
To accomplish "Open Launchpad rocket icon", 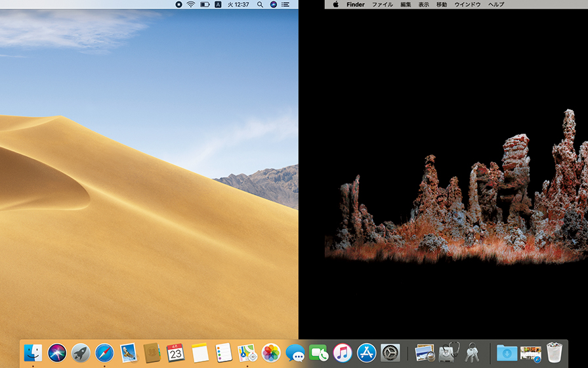I will 81,353.
